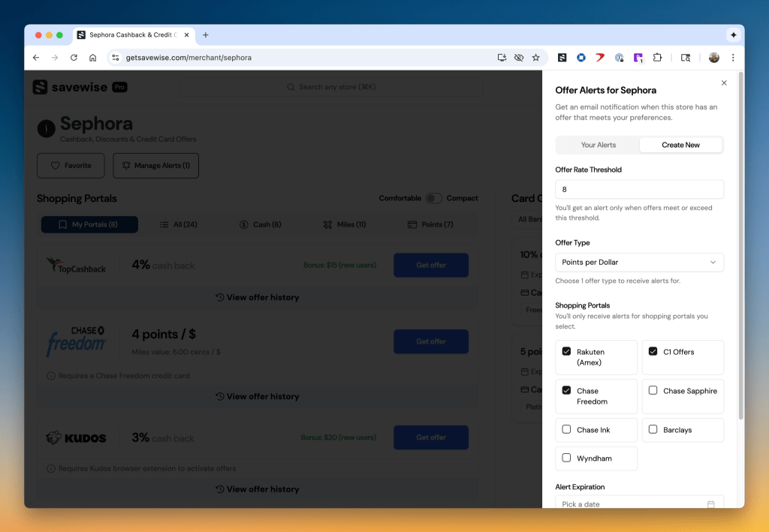Click the side panel scrollbar

pyautogui.click(x=741, y=248)
